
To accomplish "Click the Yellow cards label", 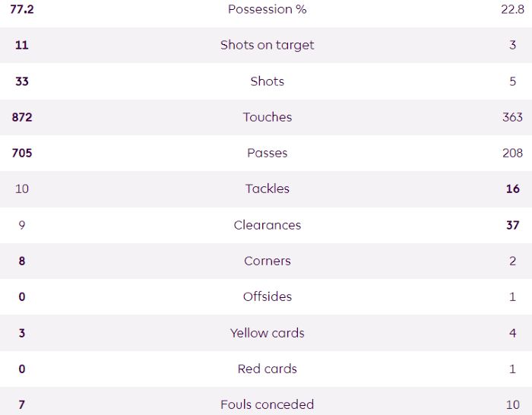I will coord(267,333).
